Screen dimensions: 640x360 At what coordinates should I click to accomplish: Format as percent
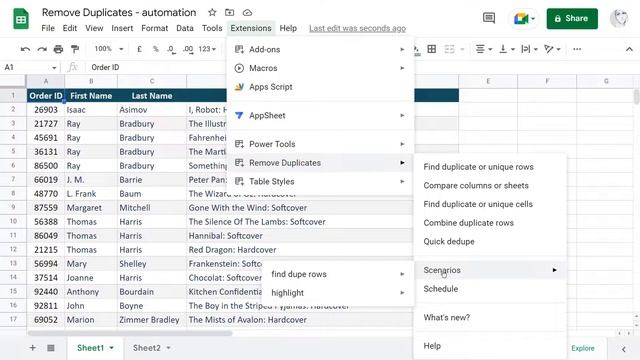point(156,49)
